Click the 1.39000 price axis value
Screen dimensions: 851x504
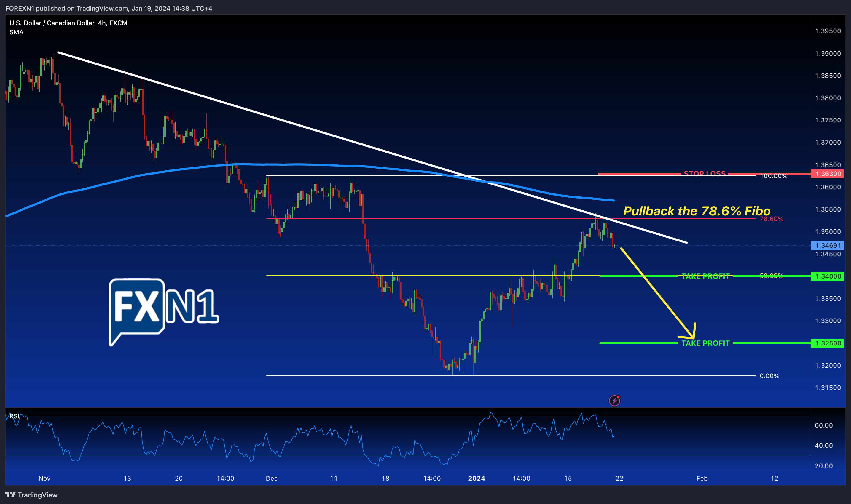coord(828,53)
